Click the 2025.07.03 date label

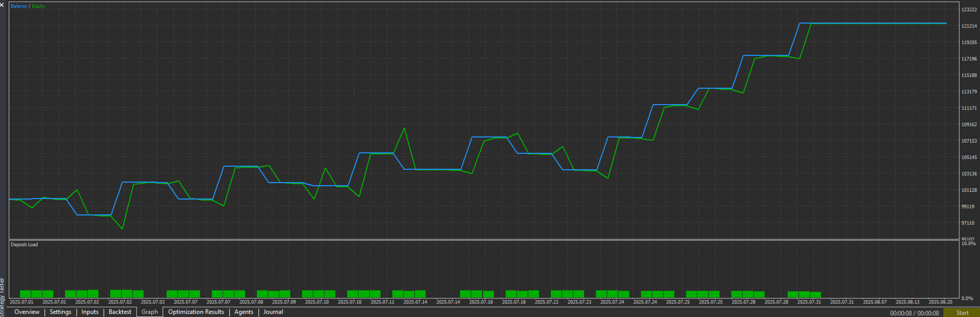pos(153,302)
